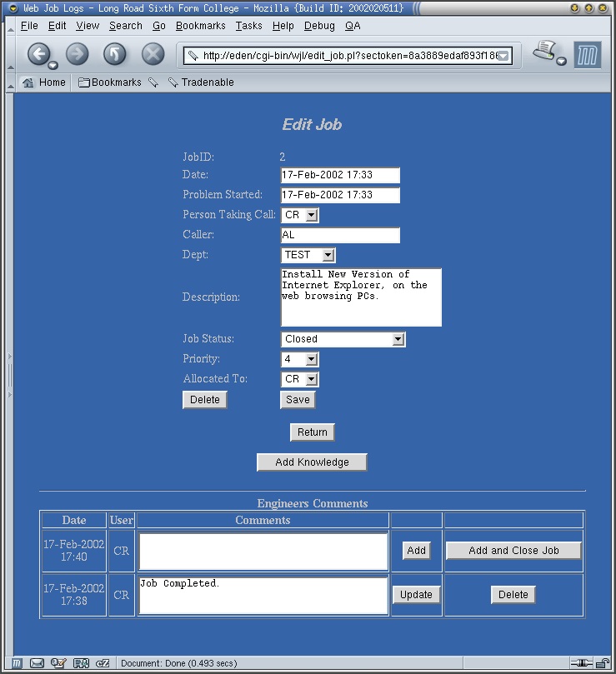Click the Problem Started input field
The image size is (616, 674).
[340, 195]
